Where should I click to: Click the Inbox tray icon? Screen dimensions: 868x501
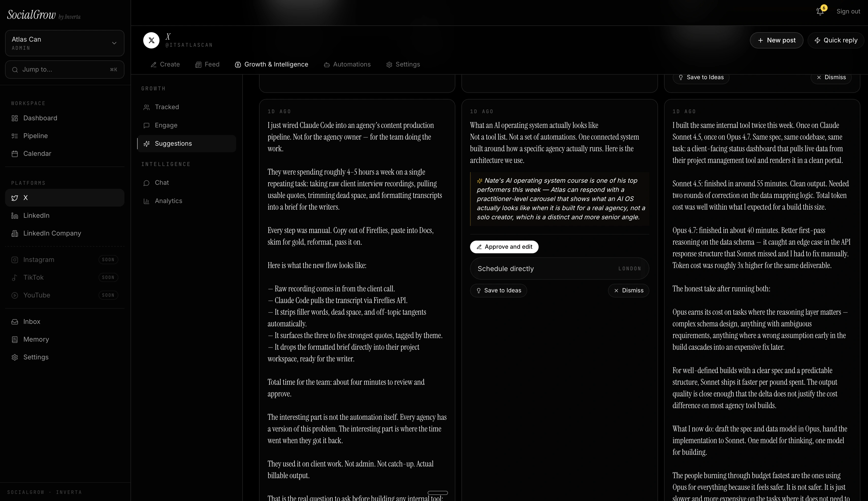pos(14,322)
